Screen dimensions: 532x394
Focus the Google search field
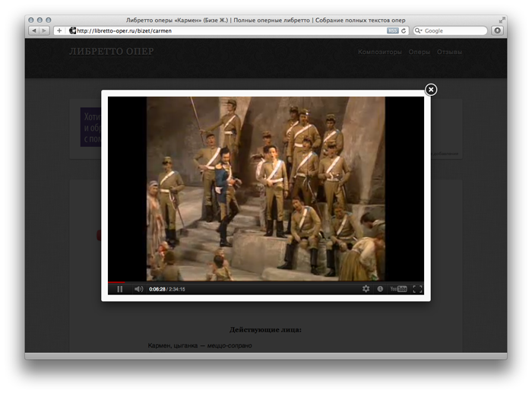coord(452,30)
